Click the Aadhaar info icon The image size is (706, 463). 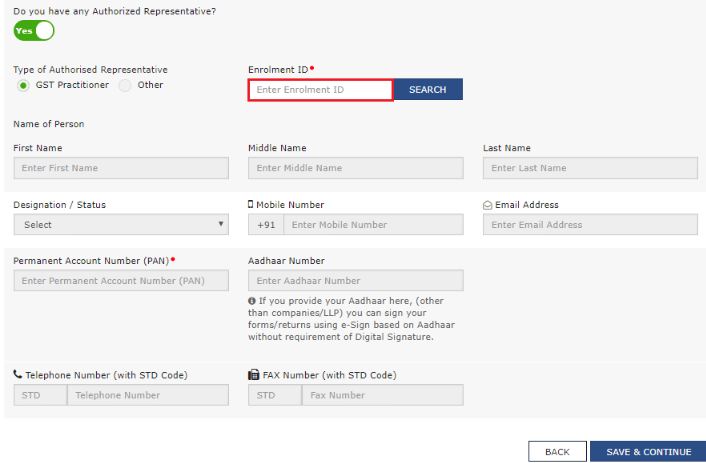pyautogui.click(x=252, y=302)
